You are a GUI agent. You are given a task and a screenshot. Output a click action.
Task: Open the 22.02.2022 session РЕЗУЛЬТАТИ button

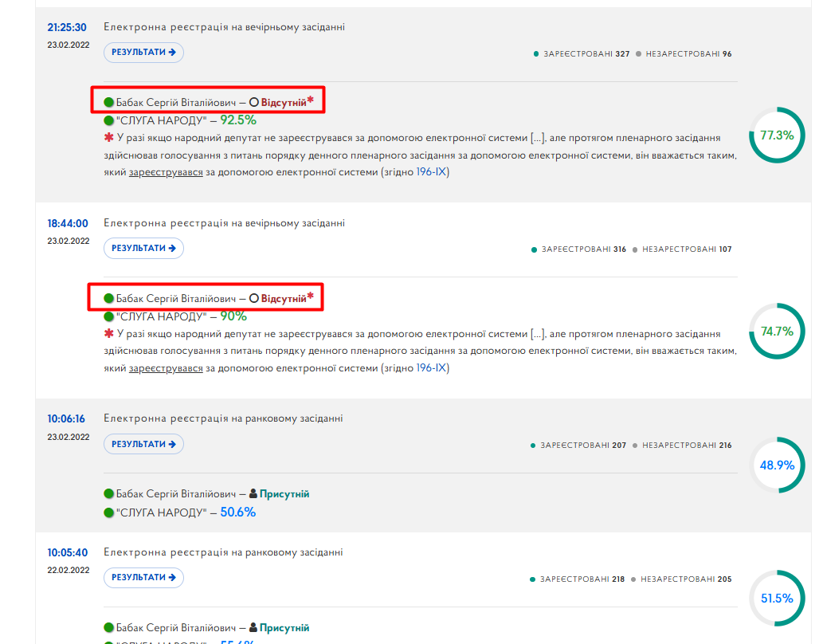(143, 578)
